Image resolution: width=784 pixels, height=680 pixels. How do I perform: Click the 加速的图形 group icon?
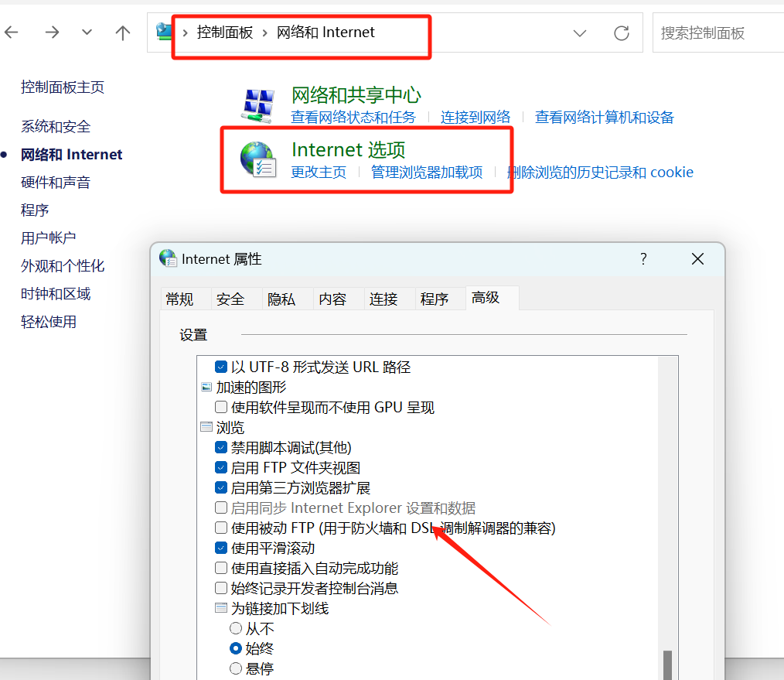206,388
